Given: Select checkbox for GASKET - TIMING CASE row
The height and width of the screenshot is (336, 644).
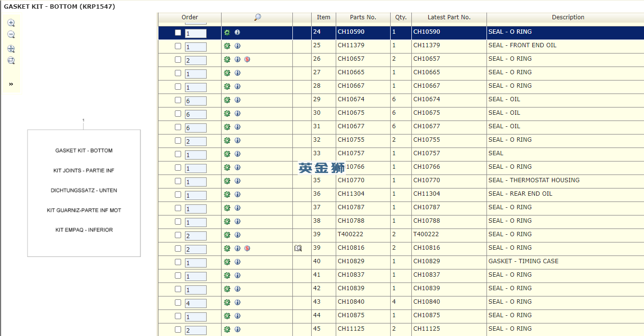Looking at the screenshot, I should coord(178,262).
